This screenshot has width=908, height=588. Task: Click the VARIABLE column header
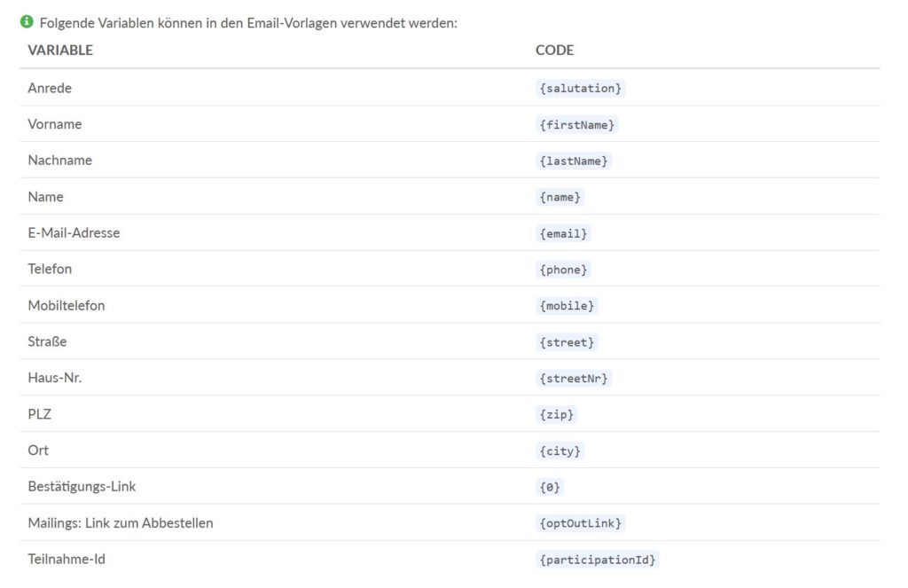pos(60,50)
